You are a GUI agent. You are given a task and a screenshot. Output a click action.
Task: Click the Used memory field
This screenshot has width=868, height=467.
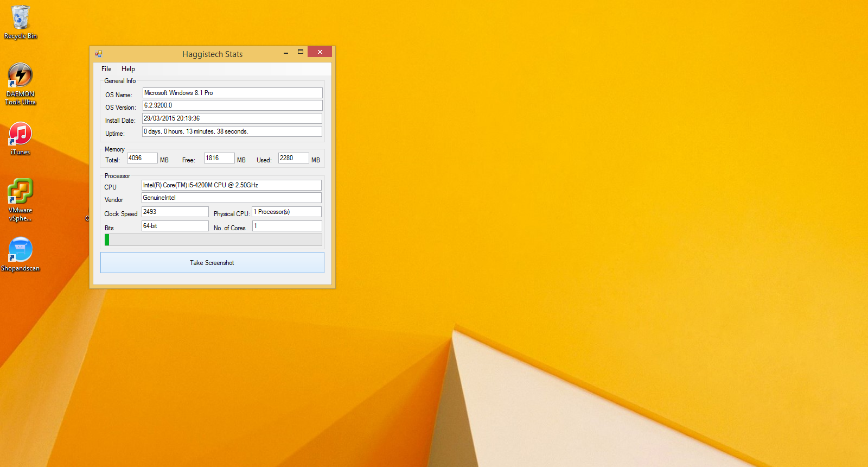pos(293,158)
